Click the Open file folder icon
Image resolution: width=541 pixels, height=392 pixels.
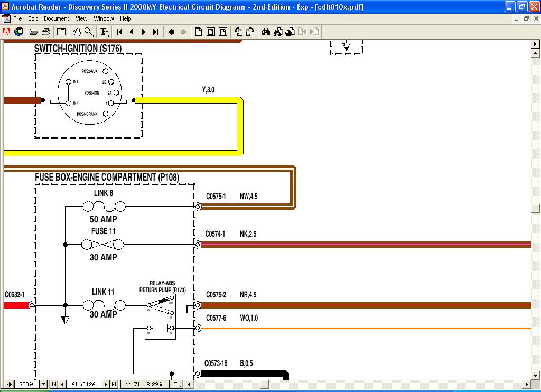(x=33, y=32)
